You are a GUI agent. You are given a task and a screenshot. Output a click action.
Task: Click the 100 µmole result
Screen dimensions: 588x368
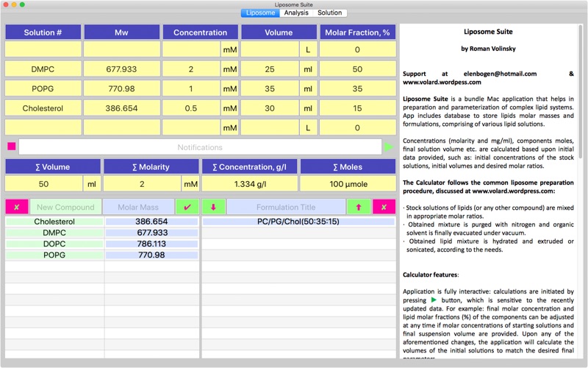pos(348,184)
